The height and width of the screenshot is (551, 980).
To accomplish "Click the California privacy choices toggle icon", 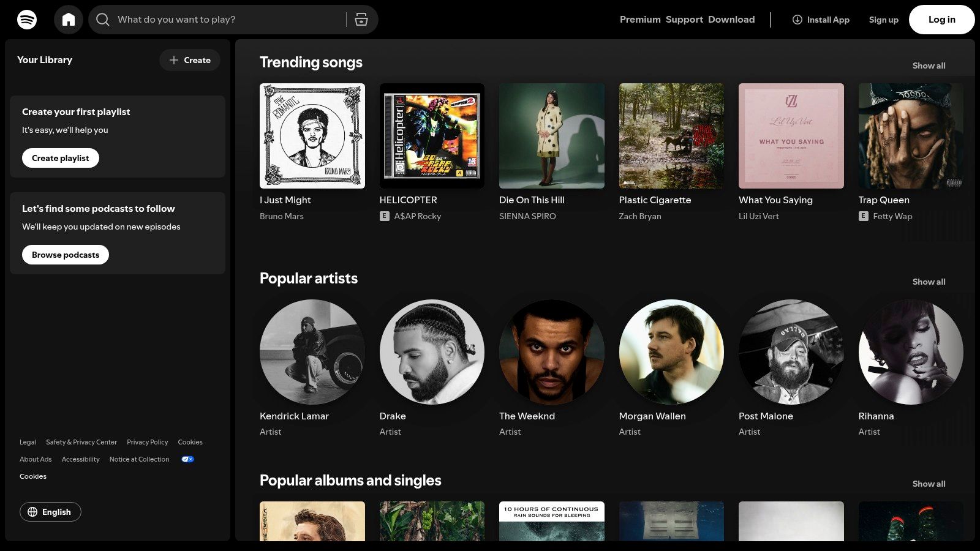I will pos(187,459).
